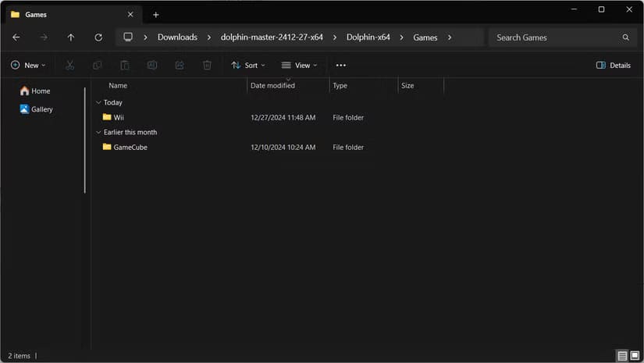
Task: Toggle the Details pane
Action: [614, 65]
